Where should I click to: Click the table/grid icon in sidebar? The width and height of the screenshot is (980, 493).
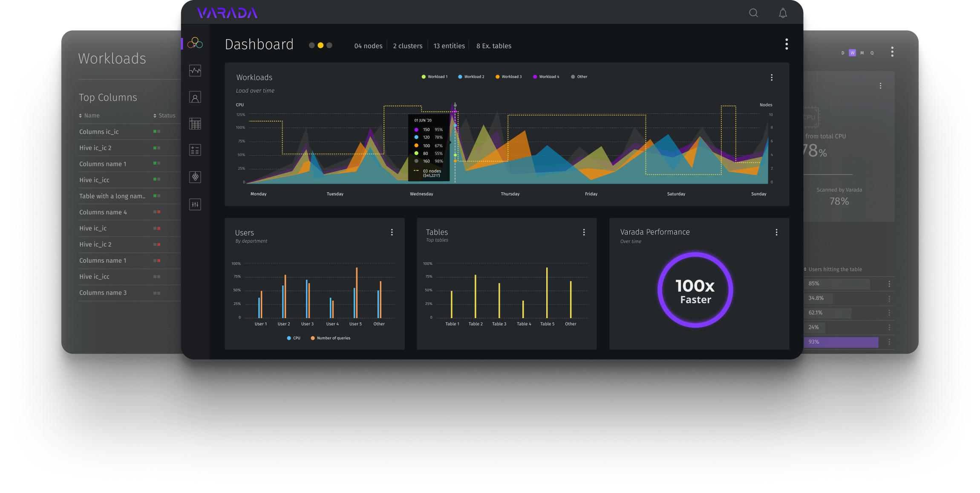[196, 124]
